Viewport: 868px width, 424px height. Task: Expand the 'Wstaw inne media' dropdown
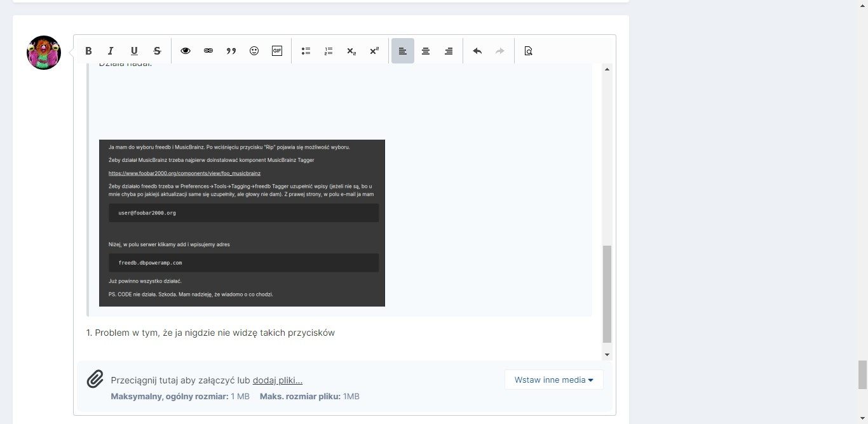click(554, 380)
